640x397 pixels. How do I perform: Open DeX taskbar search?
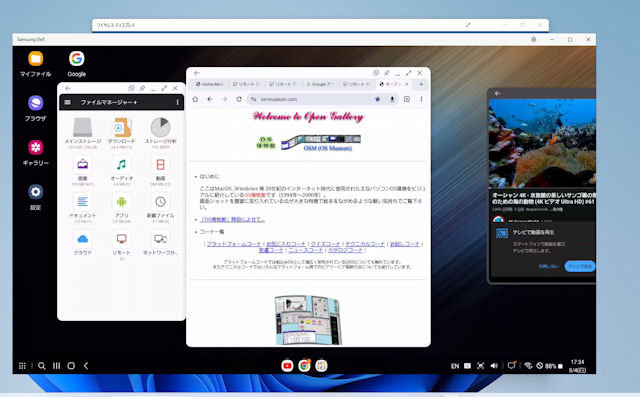[x=42, y=366]
